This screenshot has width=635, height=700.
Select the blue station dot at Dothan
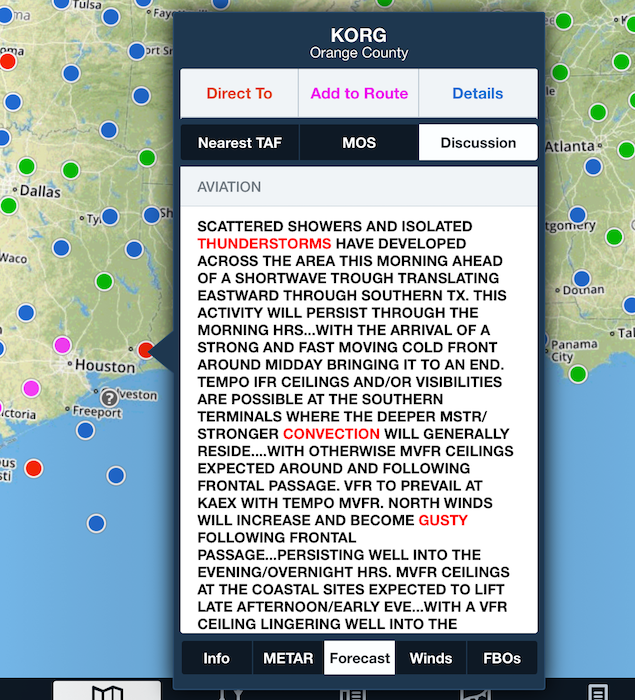point(581,279)
